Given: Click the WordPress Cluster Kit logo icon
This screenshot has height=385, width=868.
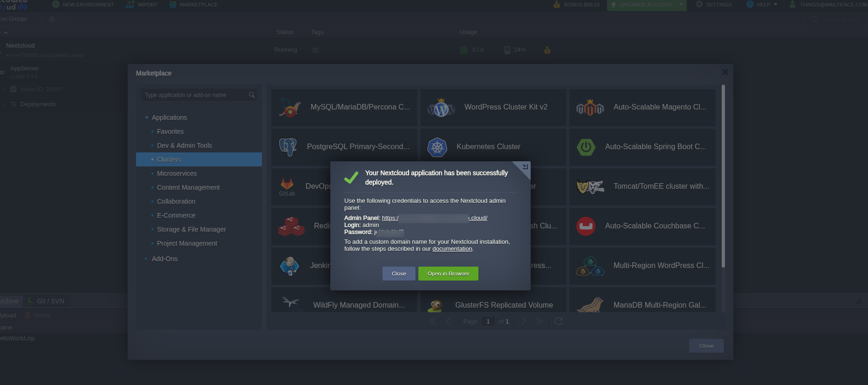Looking at the screenshot, I should tap(441, 108).
